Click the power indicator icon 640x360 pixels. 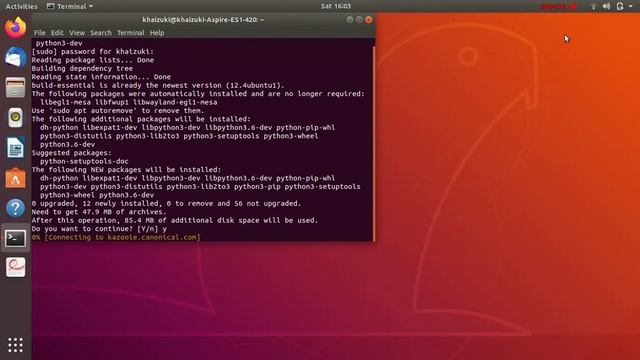pyautogui.click(x=620, y=6)
